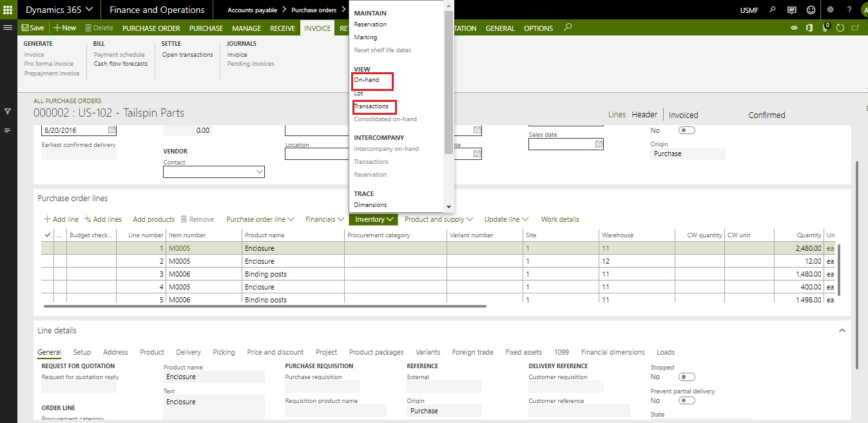Save the purchase order
868x423 pixels.
coord(33,28)
